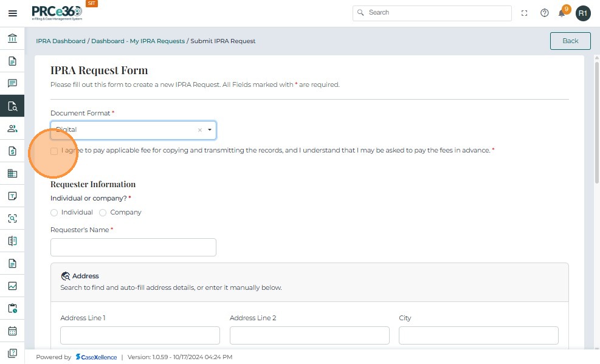Open the notifications bell
Viewport: 600px width, 364px height.
click(x=562, y=13)
